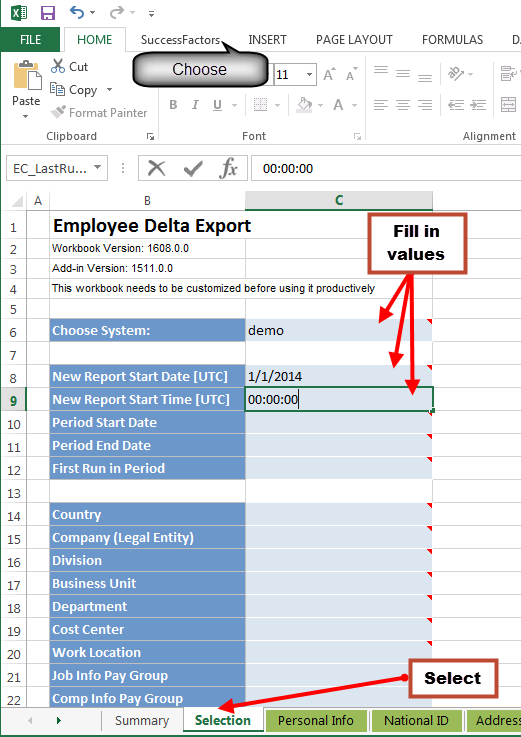Click the Enter checkmark button

pos(193,168)
